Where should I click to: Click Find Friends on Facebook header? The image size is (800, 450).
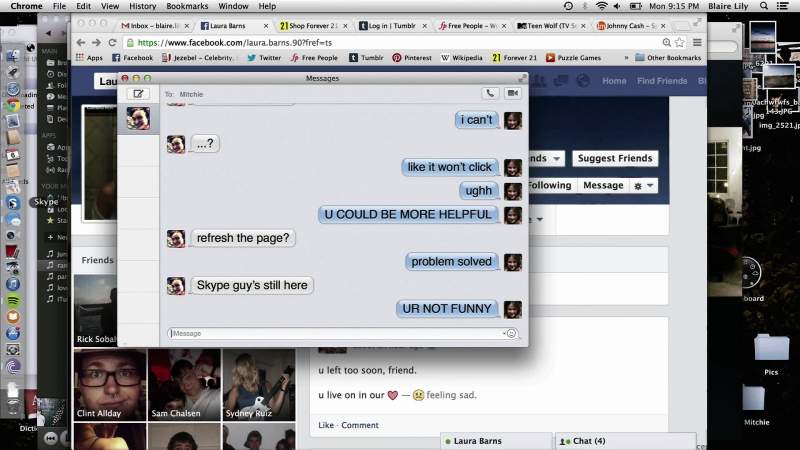coord(662,81)
